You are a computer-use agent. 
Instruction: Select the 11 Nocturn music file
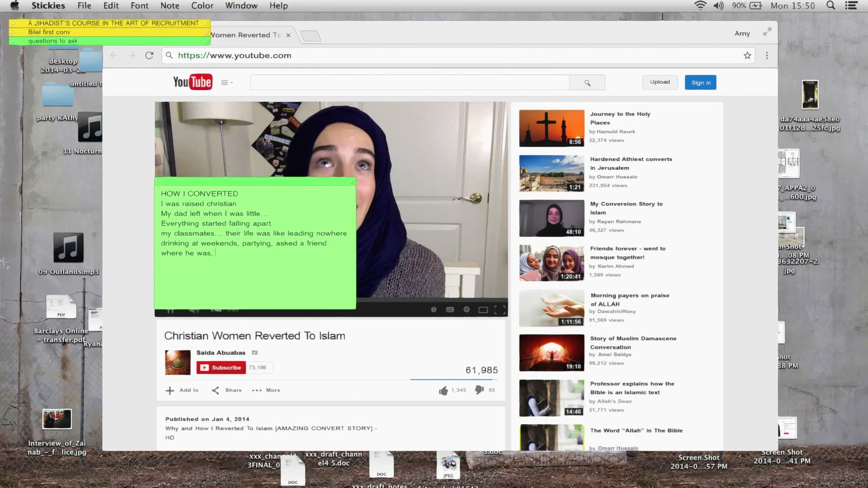[x=90, y=133]
